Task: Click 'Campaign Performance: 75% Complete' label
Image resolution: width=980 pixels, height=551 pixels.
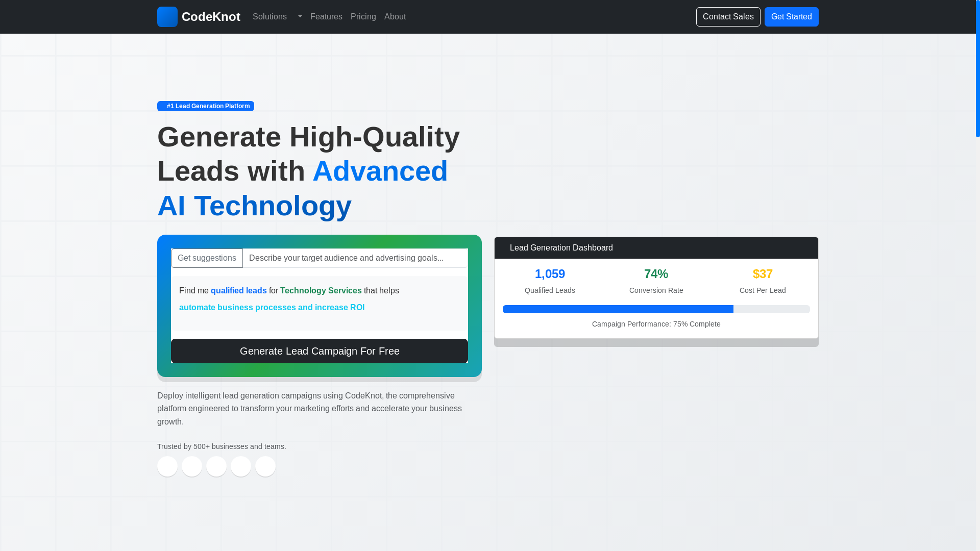Action: (656, 324)
